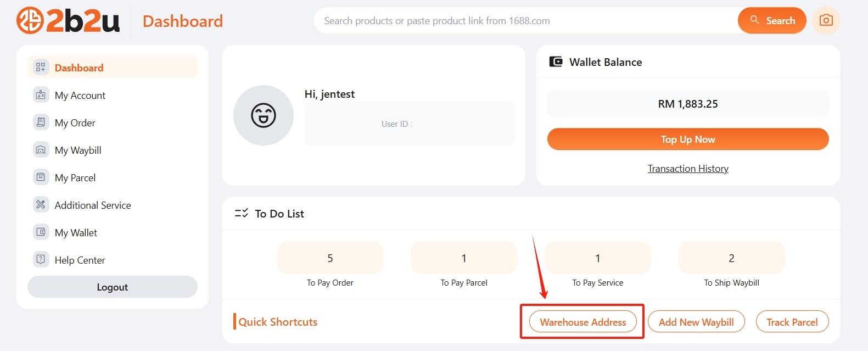Click Top Up Now button
The width and height of the screenshot is (868, 351).
pyautogui.click(x=687, y=140)
